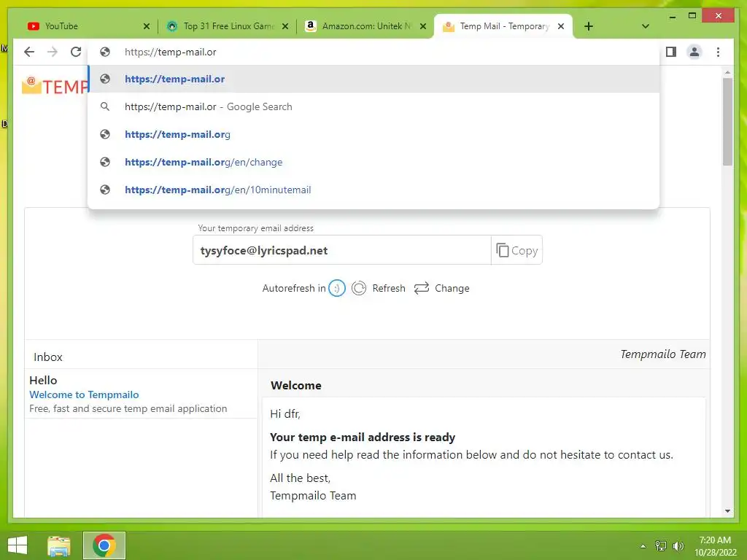The image size is (747, 560).
Task: Click the browser forward arrow
Action: tap(53, 52)
